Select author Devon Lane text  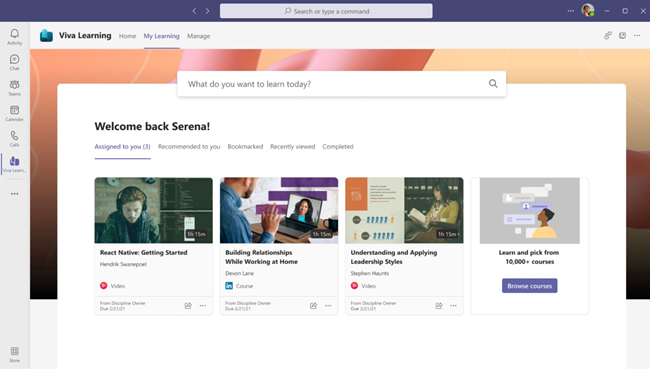[239, 273]
